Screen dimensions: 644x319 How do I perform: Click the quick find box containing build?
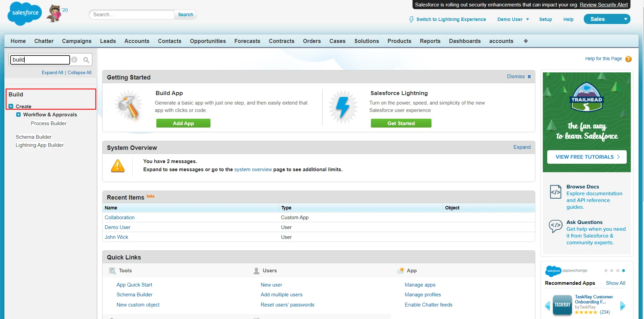(40, 60)
